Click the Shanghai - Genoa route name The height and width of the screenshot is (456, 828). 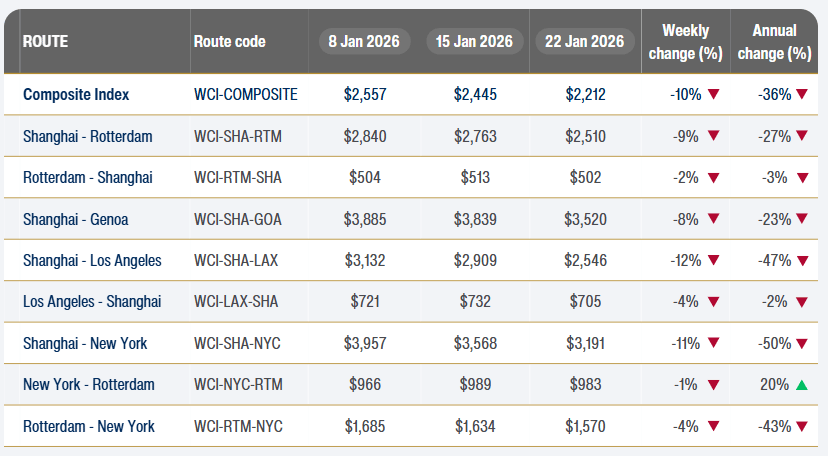[75, 219]
